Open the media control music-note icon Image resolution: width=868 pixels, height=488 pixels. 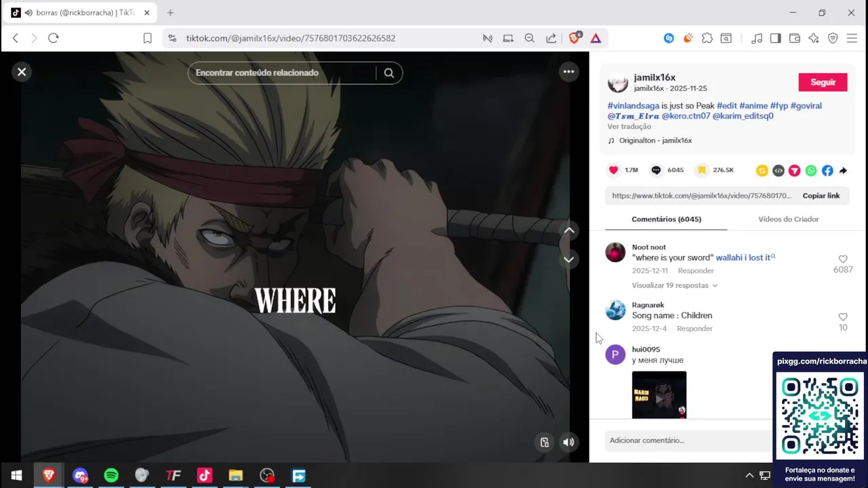(757, 39)
